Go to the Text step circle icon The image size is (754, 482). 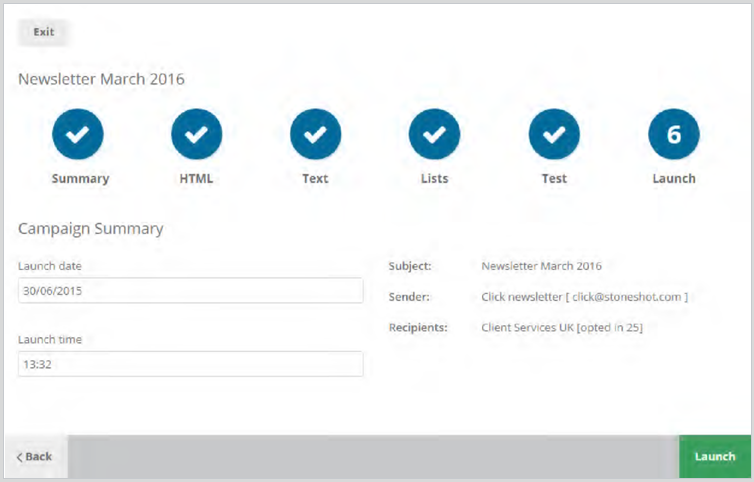pos(315,134)
